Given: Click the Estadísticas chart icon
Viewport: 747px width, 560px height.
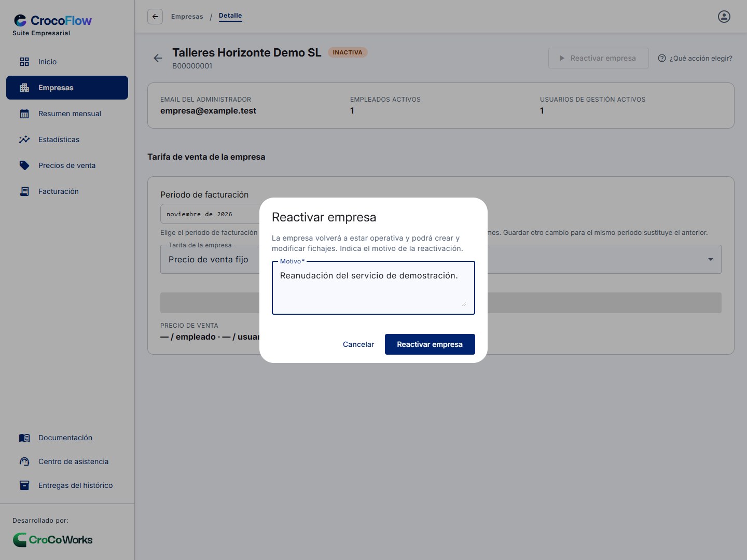Looking at the screenshot, I should coord(24,139).
